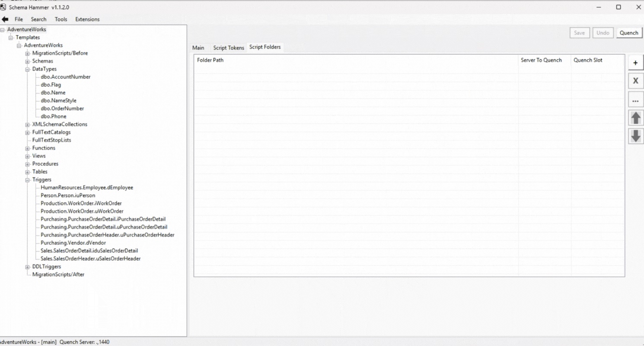Switch to the Script Tokens tab
This screenshot has width=644, height=346.
coord(228,48)
